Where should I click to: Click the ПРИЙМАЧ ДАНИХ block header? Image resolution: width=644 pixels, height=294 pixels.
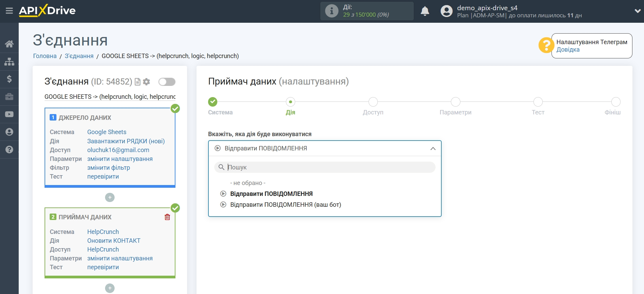click(85, 217)
